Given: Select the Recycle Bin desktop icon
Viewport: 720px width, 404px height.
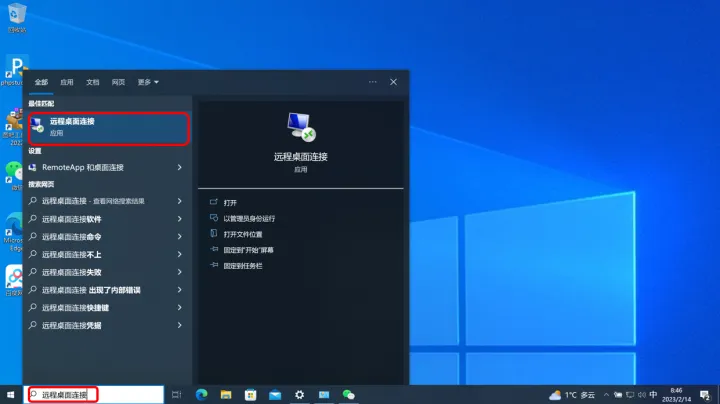Looking at the screenshot, I should pyautogui.click(x=17, y=18).
